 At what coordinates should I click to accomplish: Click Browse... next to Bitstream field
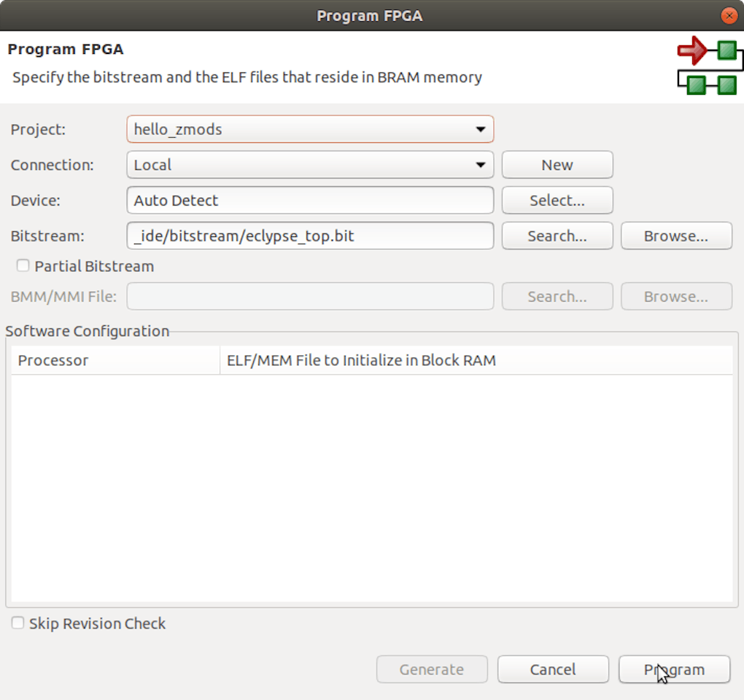click(x=676, y=236)
